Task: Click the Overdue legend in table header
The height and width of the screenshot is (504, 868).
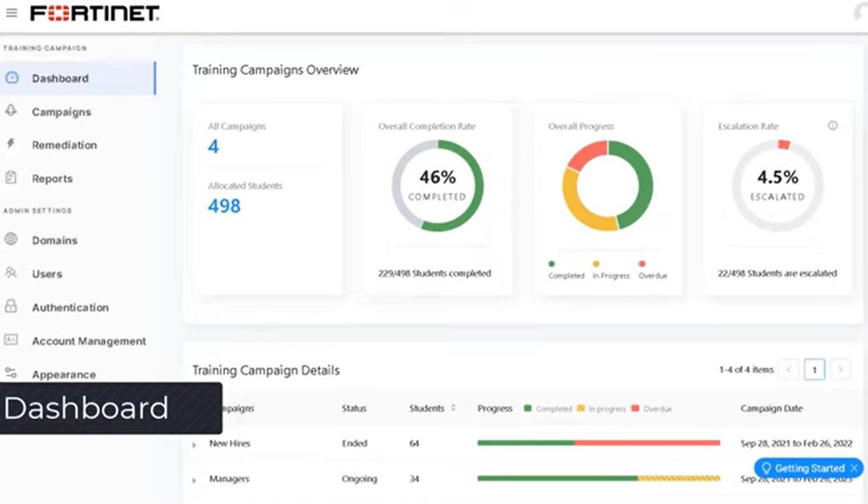Action: click(652, 409)
